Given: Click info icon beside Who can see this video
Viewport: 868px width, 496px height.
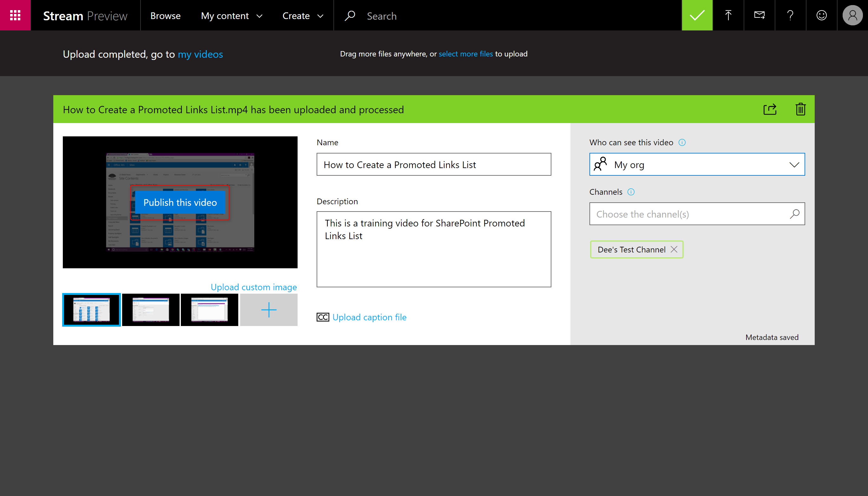Looking at the screenshot, I should [682, 142].
